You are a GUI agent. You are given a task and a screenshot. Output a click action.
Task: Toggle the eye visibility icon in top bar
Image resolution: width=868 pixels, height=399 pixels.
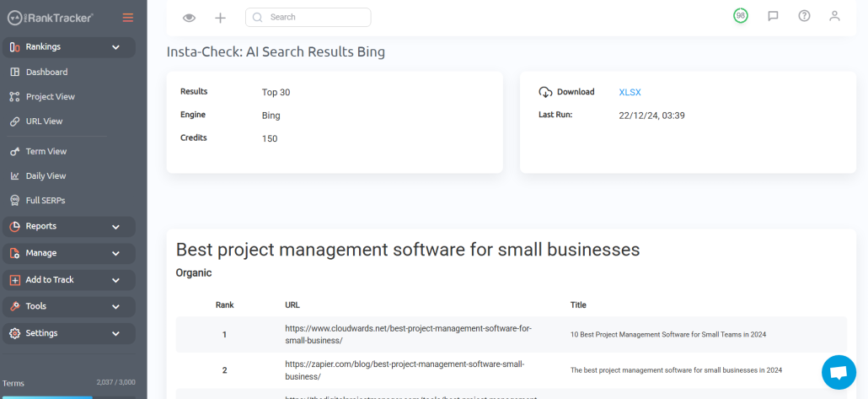pos(190,18)
